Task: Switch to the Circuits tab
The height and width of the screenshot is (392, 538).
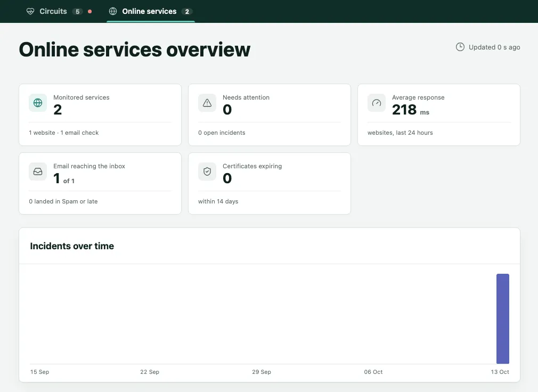Action: 59,11
